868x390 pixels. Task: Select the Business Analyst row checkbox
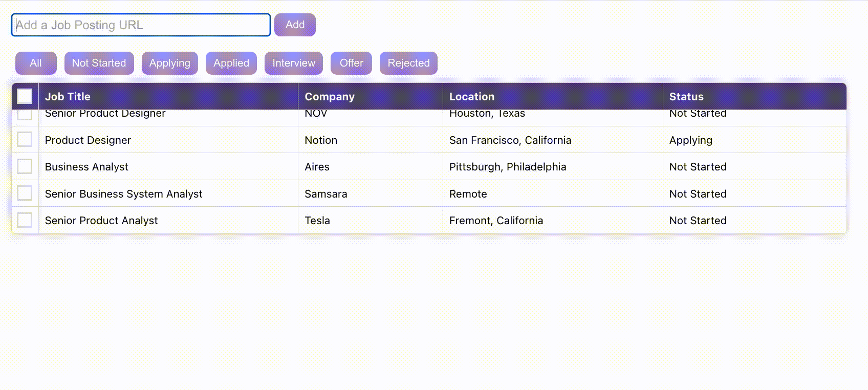coord(25,166)
